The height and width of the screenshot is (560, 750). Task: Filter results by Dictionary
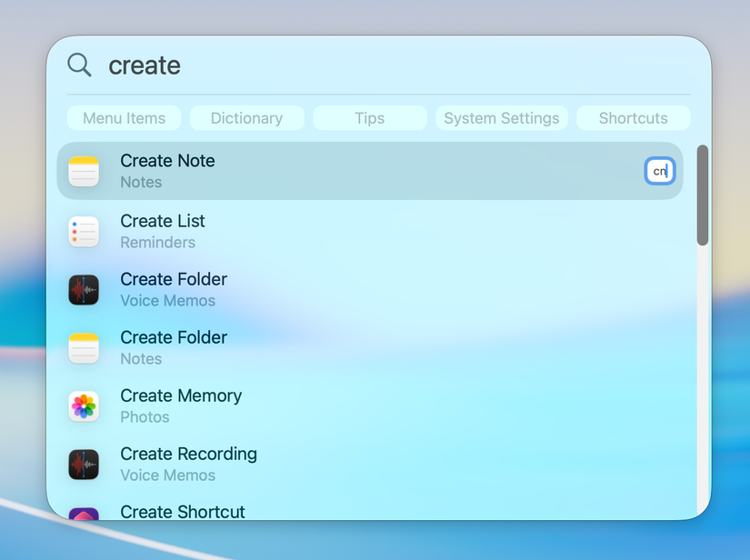(246, 118)
